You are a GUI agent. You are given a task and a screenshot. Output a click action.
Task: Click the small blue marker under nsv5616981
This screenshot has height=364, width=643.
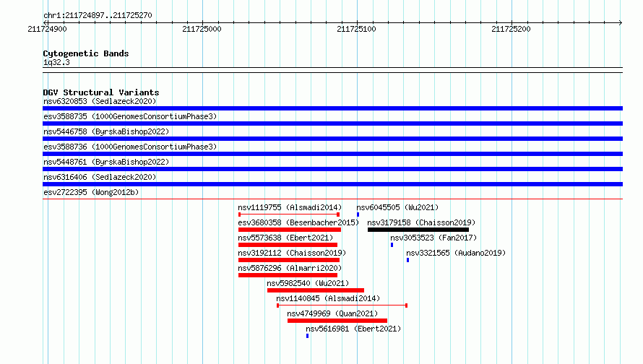tap(307, 336)
